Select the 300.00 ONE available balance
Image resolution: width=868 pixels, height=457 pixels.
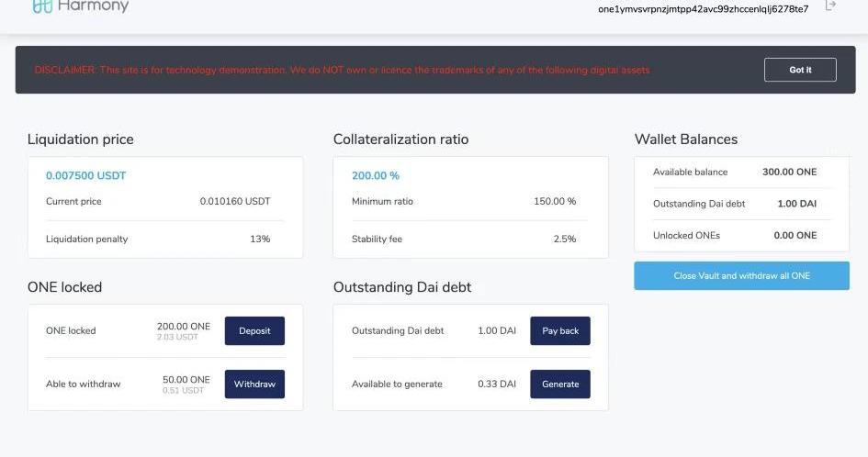[789, 172]
